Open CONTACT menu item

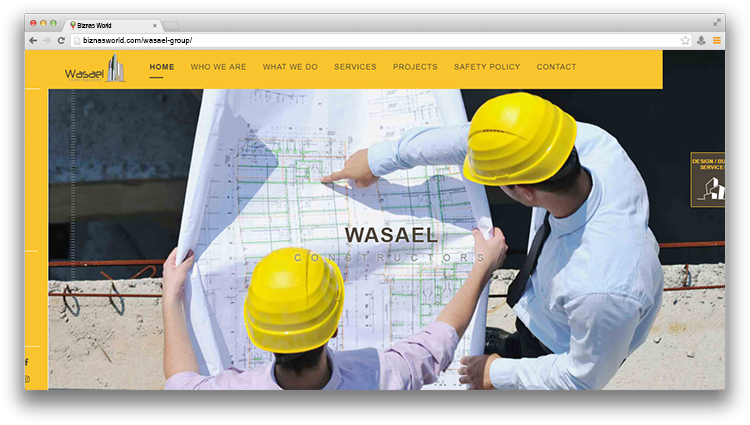(x=556, y=67)
